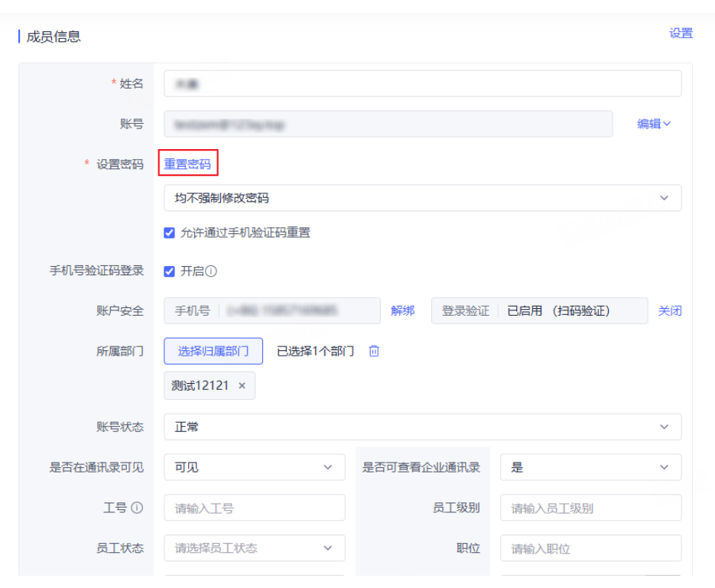Expand the 编辑 dropdown beside account field
The height and width of the screenshot is (588, 715).
click(653, 124)
